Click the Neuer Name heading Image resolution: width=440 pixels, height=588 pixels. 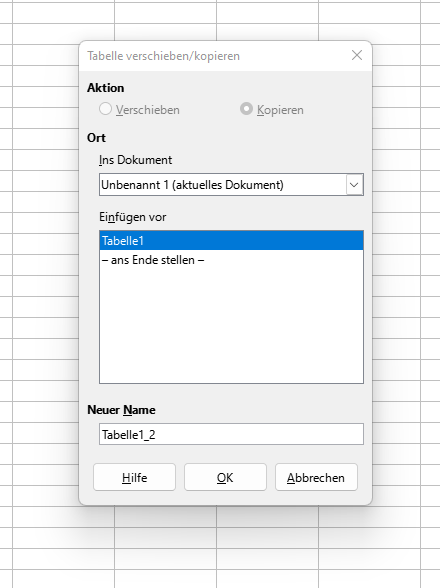click(121, 410)
